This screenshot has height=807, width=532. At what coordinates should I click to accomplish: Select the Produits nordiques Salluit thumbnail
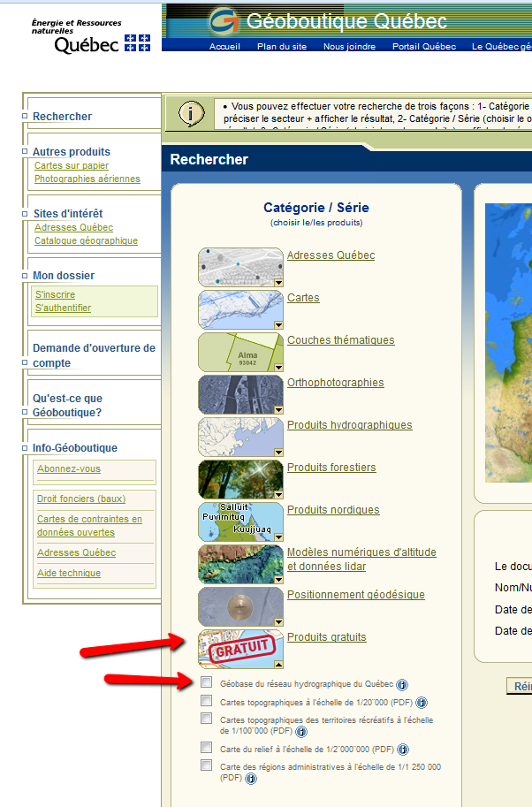(x=240, y=522)
